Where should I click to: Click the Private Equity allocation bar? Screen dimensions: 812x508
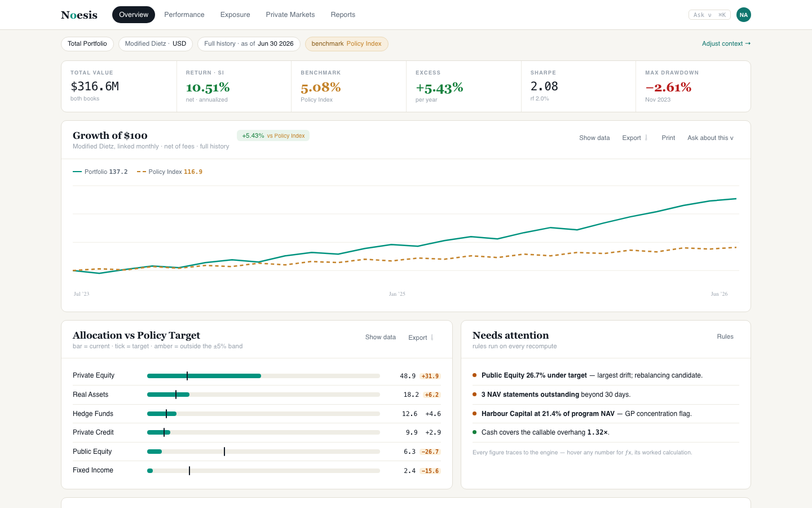click(263, 376)
